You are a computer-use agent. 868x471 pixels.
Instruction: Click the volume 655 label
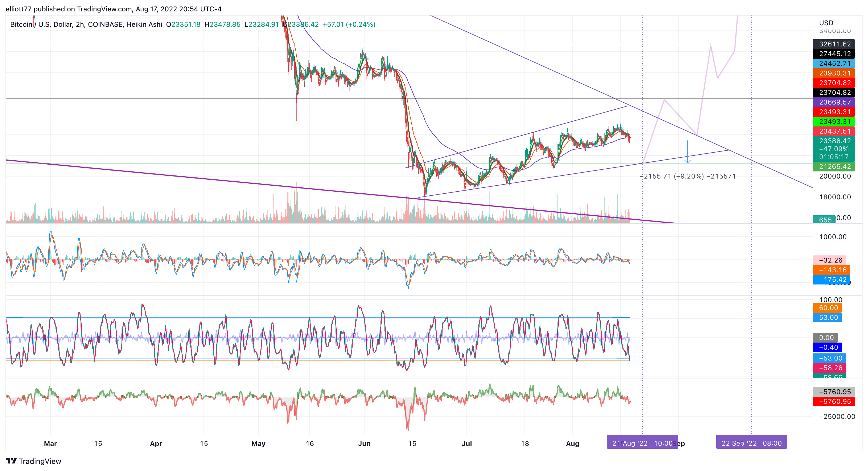point(824,220)
